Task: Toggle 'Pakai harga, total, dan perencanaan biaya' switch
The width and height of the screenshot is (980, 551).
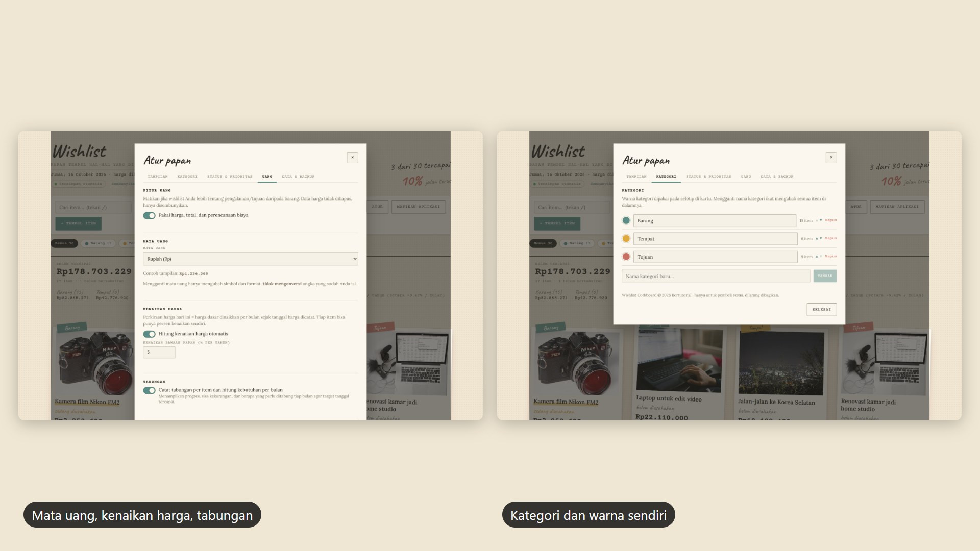Action: [149, 215]
